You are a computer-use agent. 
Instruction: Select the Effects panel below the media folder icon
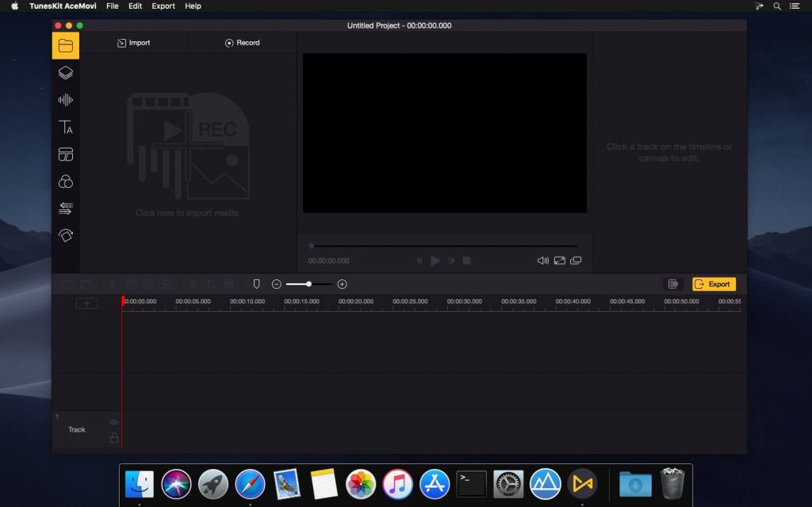[66, 72]
